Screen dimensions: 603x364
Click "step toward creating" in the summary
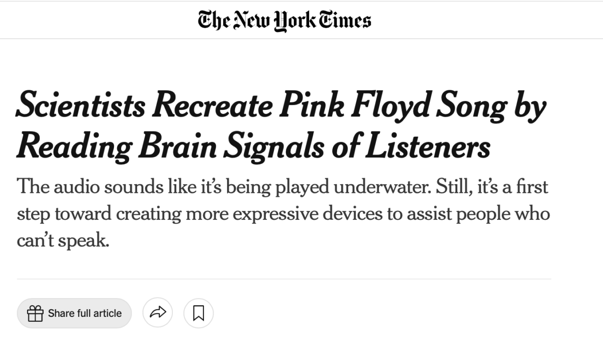(97, 214)
